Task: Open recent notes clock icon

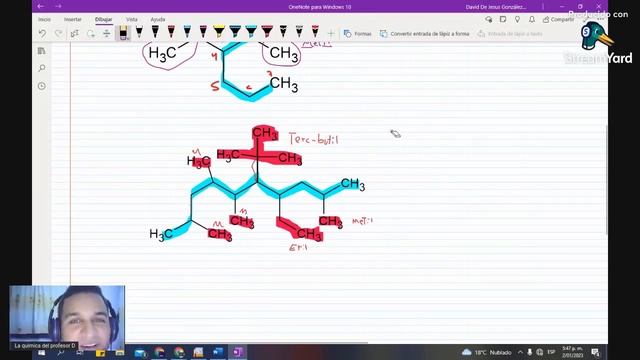Action: [x=42, y=86]
